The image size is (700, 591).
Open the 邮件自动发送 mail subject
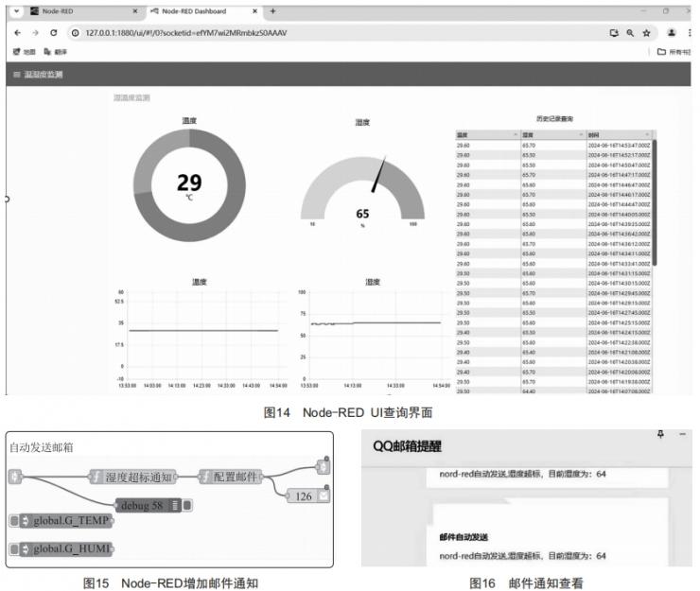click(x=464, y=537)
